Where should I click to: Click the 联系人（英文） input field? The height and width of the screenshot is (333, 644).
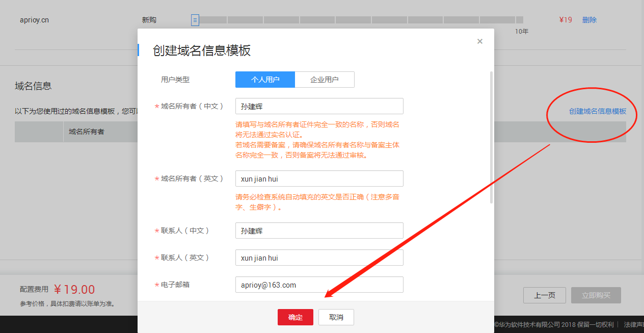319,258
